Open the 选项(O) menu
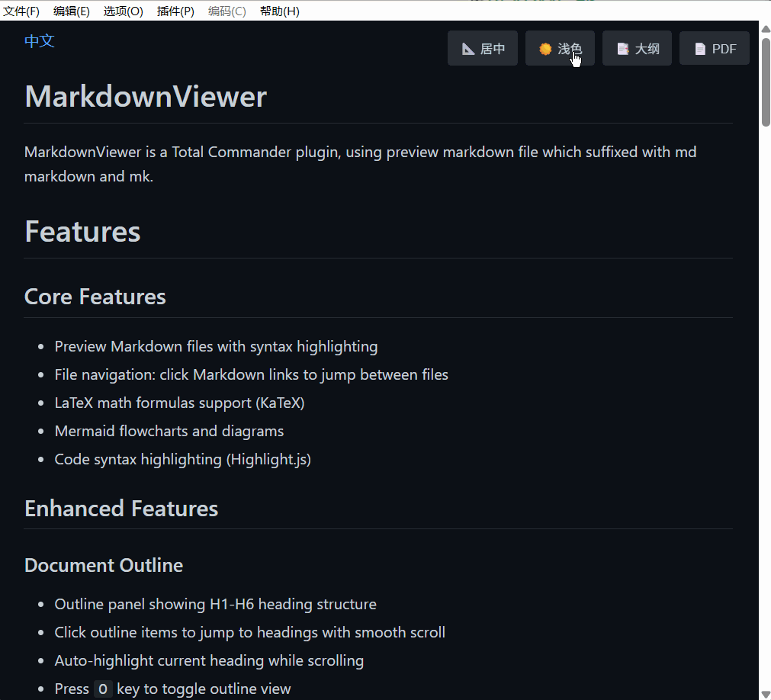 [x=123, y=11]
